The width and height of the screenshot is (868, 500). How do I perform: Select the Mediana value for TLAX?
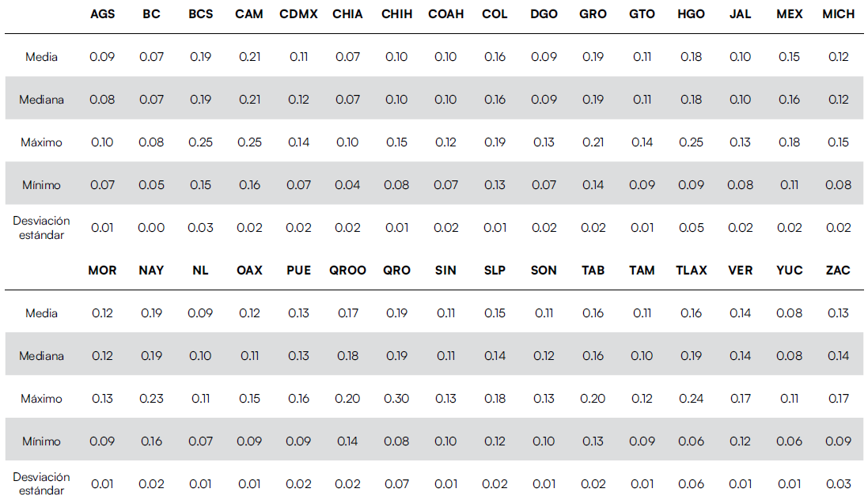(x=691, y=356)
